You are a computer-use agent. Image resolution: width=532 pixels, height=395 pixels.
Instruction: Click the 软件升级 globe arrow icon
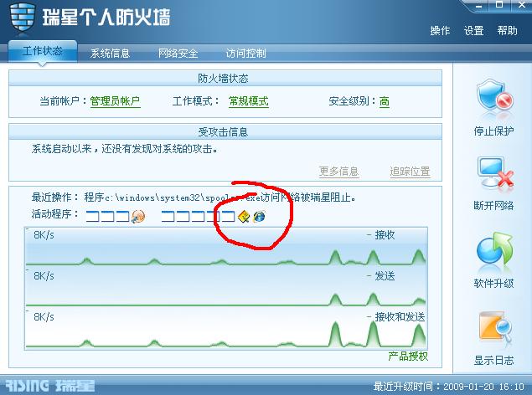[x=494, y=249]
